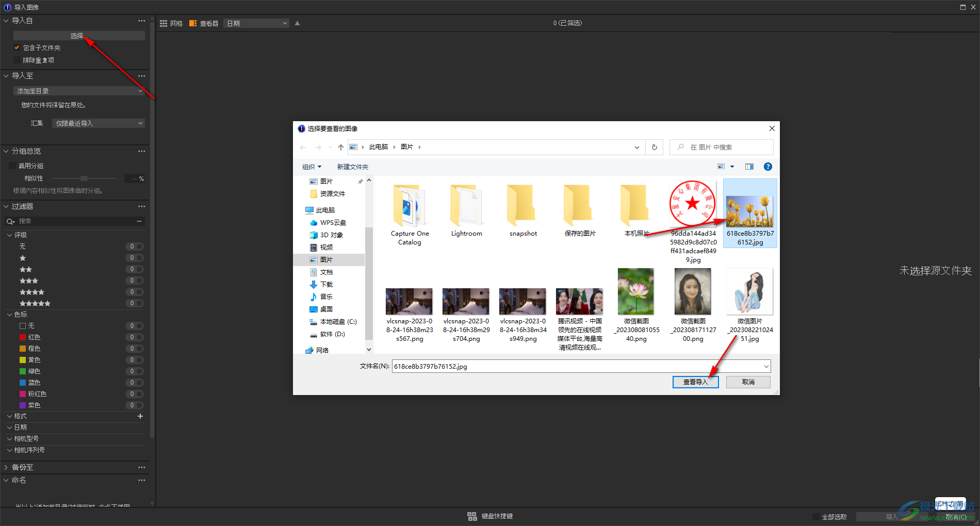980x526 pixels.
Task: Open the date sort dropdown
Action: click(256, 23)
